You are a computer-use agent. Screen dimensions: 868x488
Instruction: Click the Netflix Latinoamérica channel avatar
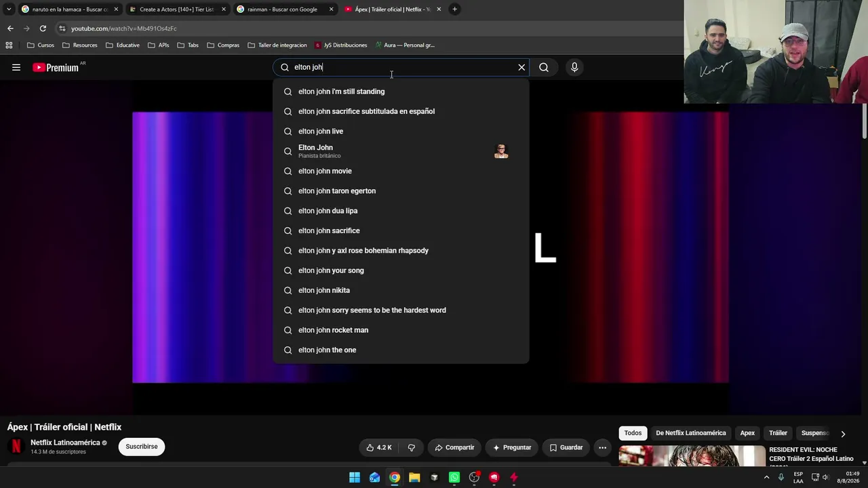(x=16, y=447)
